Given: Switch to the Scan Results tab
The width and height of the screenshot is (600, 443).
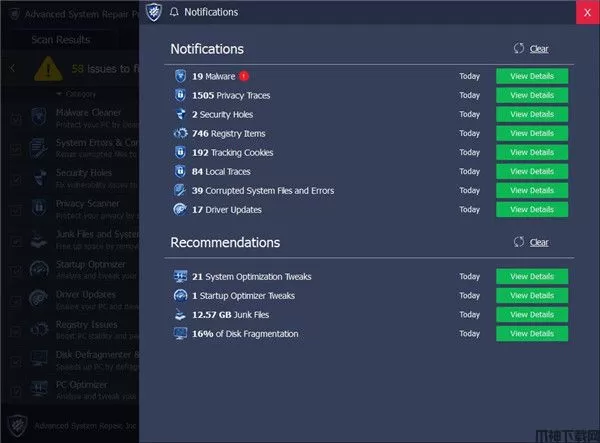Looking at the screenshot, I should (x=60, y=40).
